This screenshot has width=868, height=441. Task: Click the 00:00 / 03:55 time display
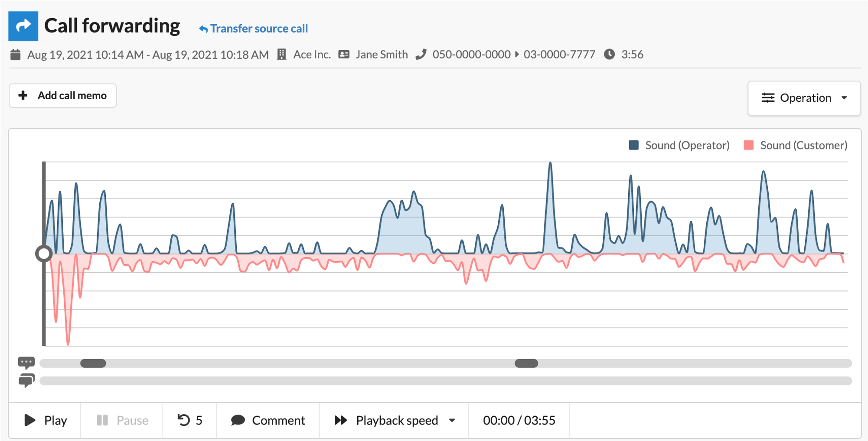pos(519,420)
